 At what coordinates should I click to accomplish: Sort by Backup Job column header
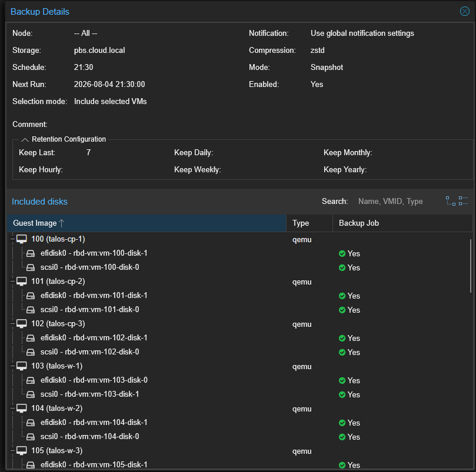click(x=402, y=223)
